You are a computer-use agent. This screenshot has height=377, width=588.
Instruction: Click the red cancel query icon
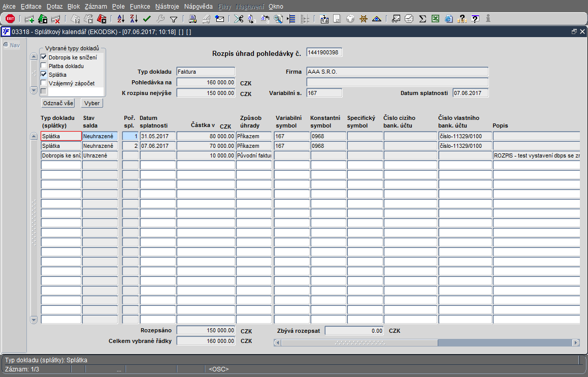[102, 19]
